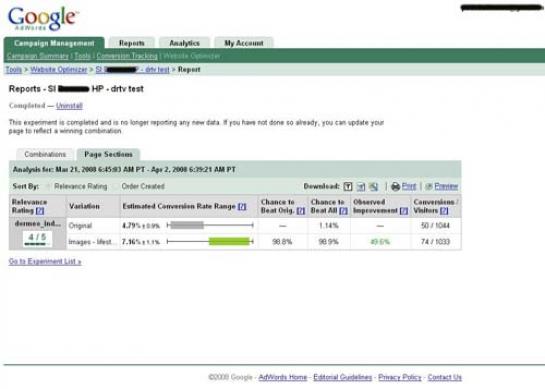Sort by Order Created
This screenshot has height=389, width=545.
pos(143,186)
